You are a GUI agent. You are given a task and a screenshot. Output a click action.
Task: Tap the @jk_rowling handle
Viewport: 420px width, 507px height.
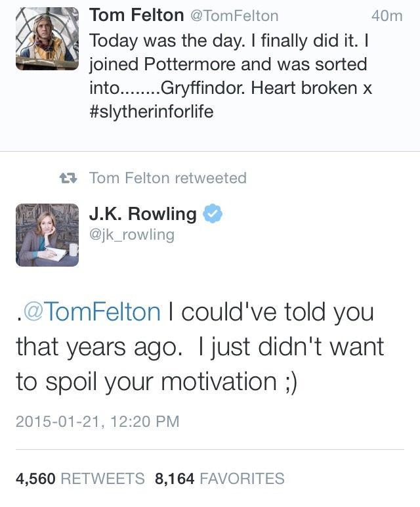pos(131,234)
